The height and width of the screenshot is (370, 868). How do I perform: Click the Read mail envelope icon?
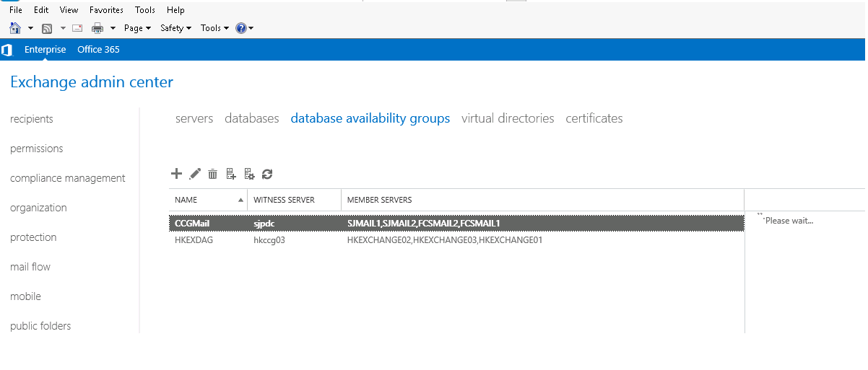pyautogui.click(x=77, y=28)
